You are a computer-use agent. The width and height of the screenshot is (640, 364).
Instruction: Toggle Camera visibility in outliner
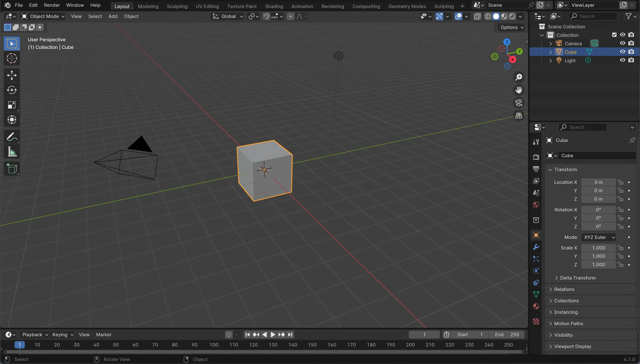[x=622, y=43]
